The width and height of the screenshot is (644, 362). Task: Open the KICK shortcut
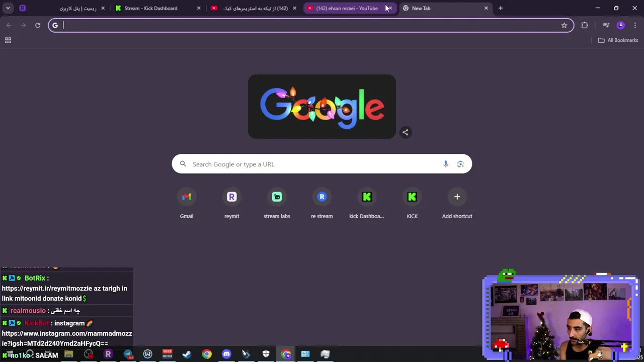pyautogui.click(x=412, y=204)
